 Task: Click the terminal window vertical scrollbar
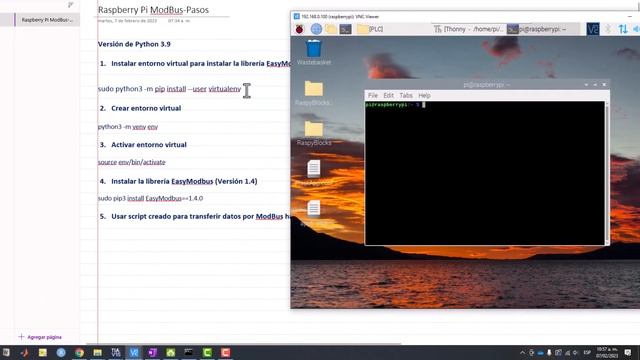pyautogui.click(x=607, y=173)
